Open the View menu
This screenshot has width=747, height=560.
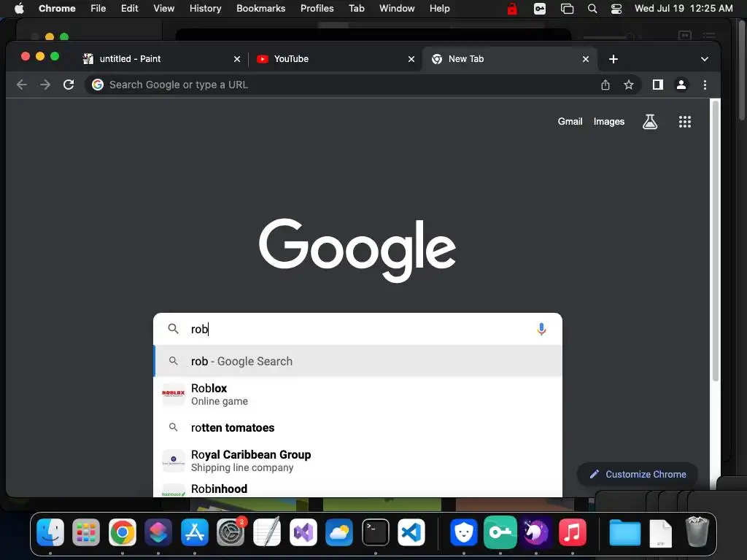[x=163, y=9]
